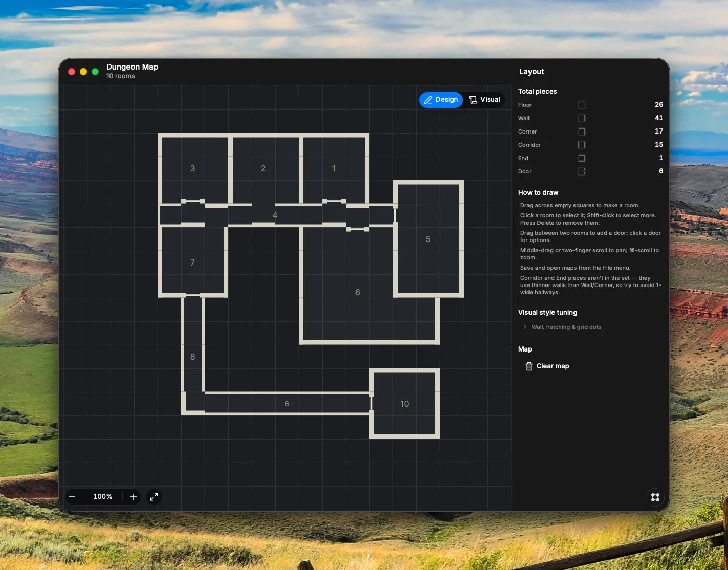This screenshot has height=570, width=728.
Task: Select room 7 on the map
Action: 192,262
